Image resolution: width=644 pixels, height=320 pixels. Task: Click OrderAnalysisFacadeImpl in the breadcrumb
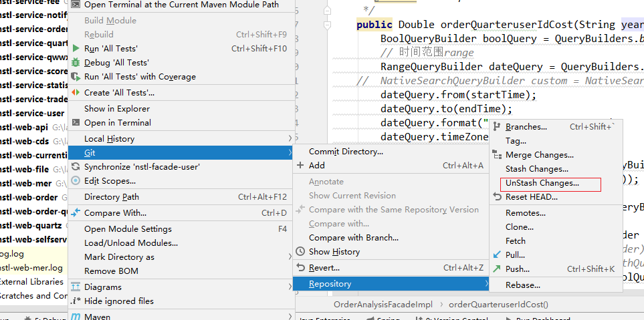(383, 304)
